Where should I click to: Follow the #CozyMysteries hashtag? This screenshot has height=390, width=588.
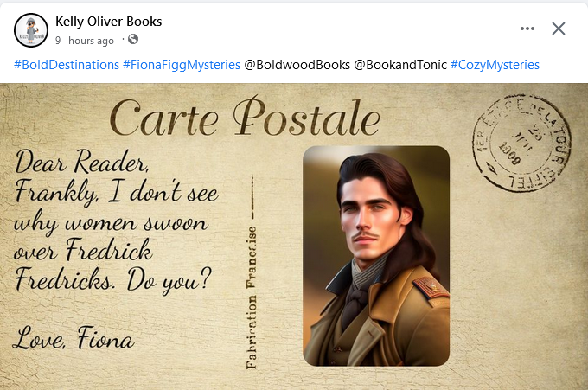tap(495, 65)
